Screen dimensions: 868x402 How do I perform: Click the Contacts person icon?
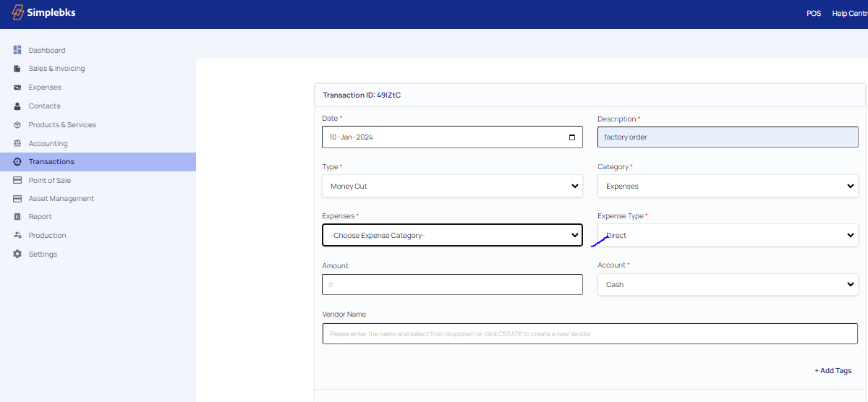coord(17,106)
